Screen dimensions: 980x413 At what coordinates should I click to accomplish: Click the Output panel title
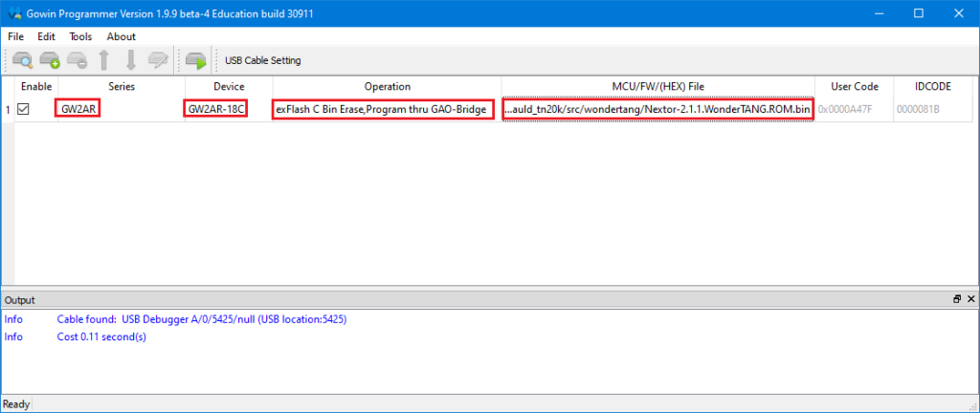20,300
